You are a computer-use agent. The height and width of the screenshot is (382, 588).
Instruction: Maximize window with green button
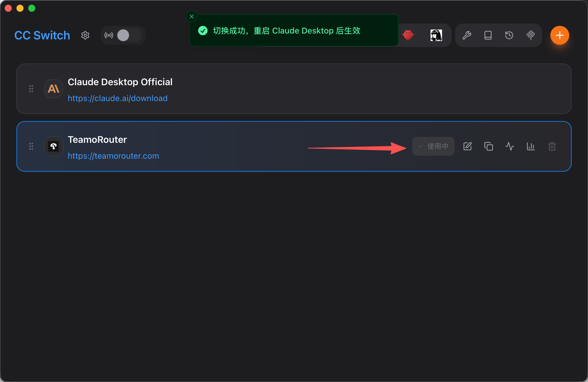click(x=32, y=8)
